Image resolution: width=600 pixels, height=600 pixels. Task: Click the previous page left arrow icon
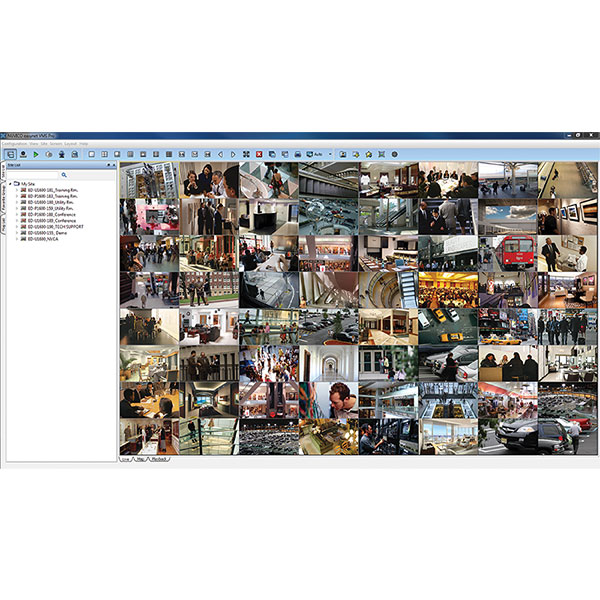pos(220,154)
